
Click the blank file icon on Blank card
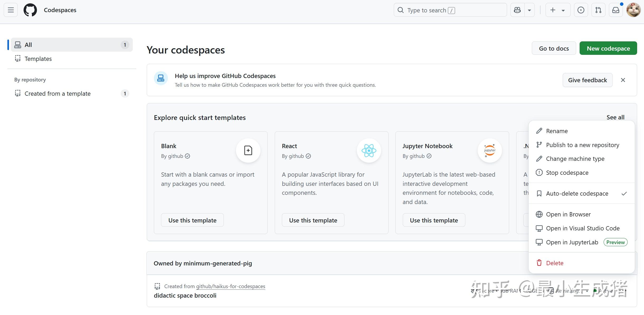248,150
